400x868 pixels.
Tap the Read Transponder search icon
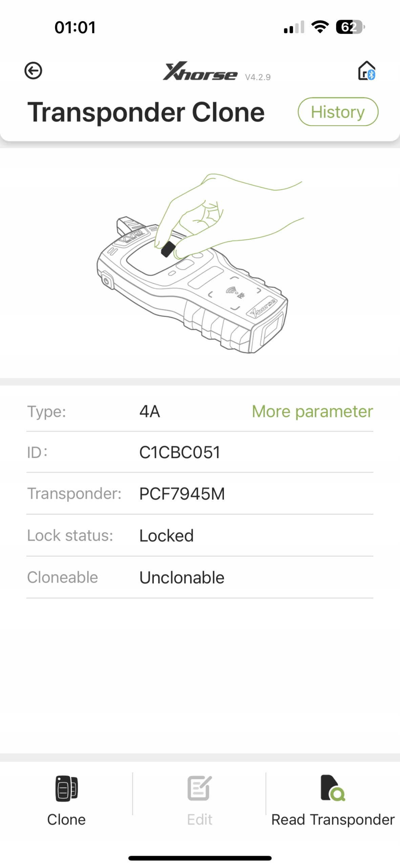coord(332,788)
